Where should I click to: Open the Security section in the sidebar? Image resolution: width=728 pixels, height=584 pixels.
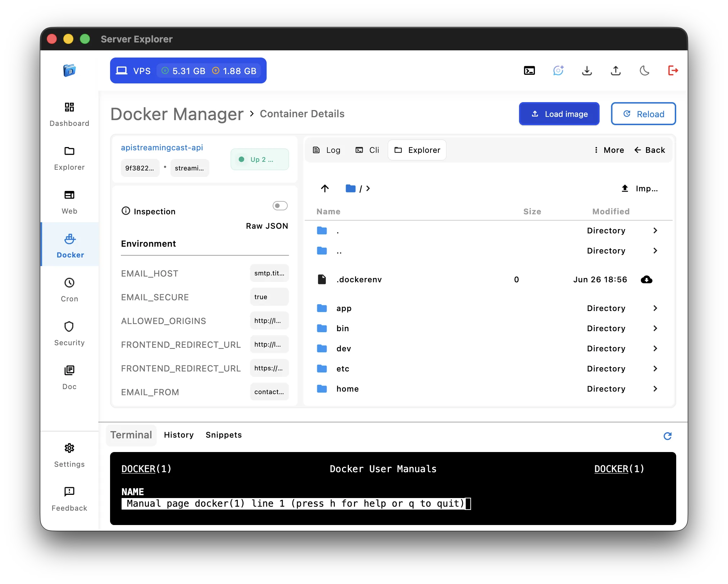coord(69,333)
